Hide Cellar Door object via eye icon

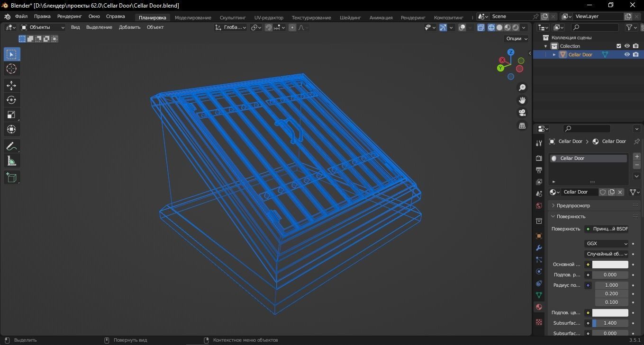[627, 54]
